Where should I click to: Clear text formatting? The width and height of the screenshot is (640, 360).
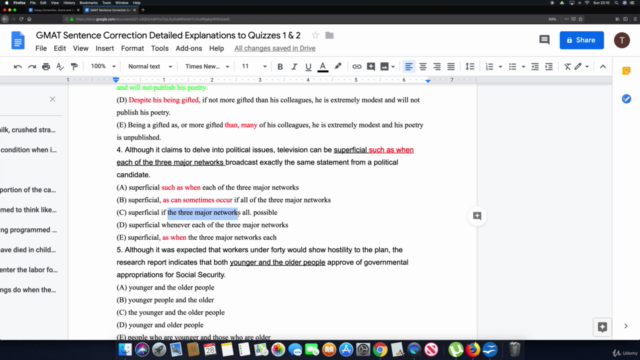pos(567,67)
